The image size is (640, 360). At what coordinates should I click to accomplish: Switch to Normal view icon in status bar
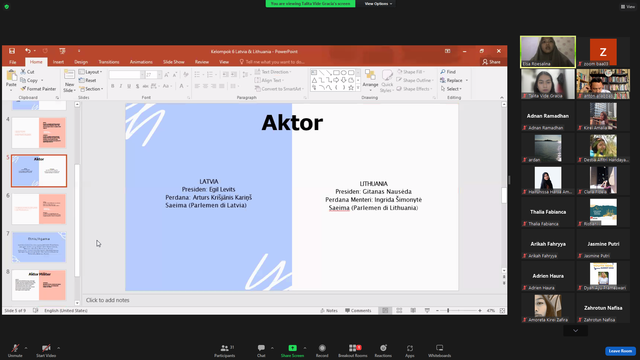pyautogui.click(x=385, y=311)
